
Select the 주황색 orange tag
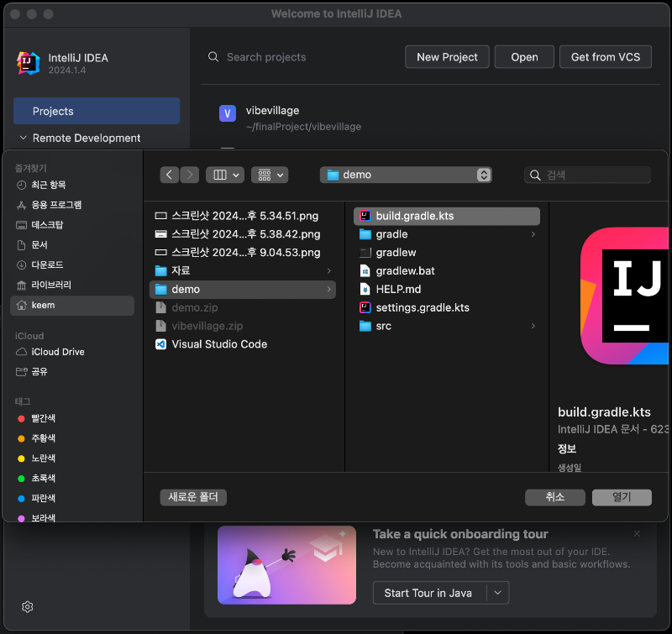coord(72,438)
